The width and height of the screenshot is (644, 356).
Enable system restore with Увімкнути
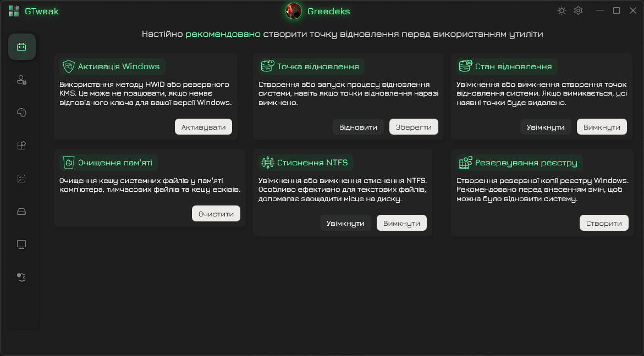pos(546,127)
